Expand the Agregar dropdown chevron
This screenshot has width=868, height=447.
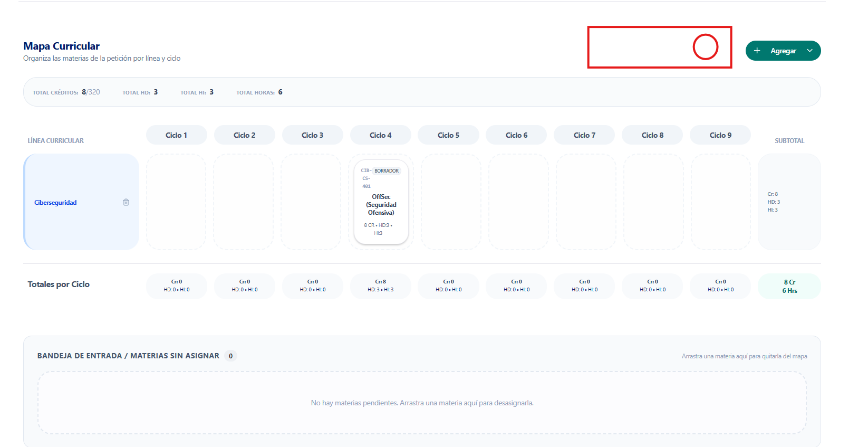[809, 51]
